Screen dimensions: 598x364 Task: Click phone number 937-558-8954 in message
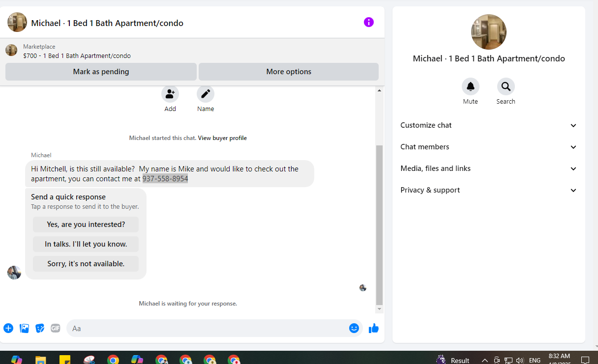click(165, 179)
